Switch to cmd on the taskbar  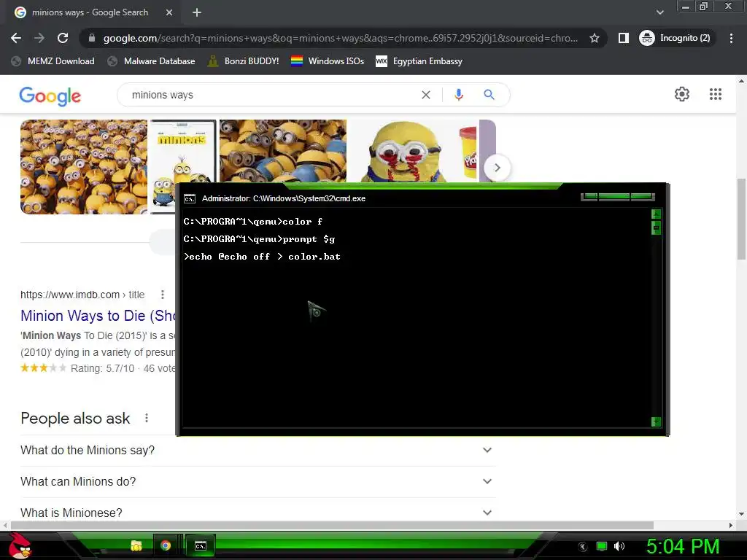(x=201, y=545)
